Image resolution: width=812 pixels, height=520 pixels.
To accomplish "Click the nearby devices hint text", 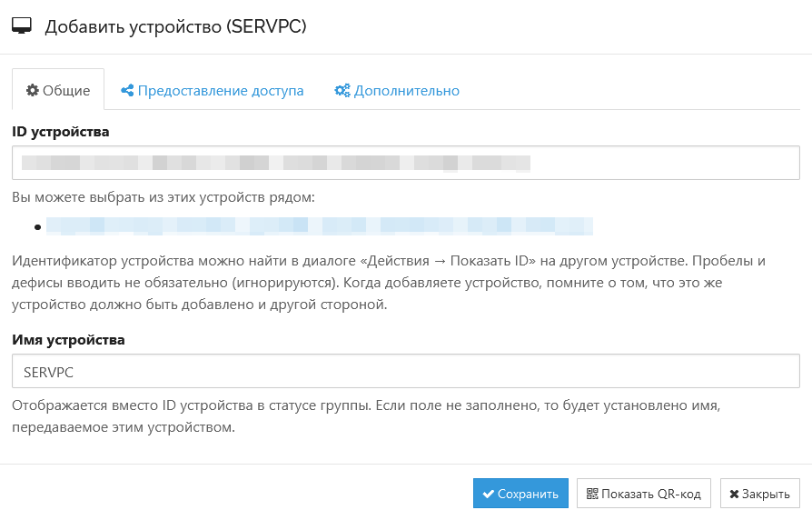I will (163, 197).
